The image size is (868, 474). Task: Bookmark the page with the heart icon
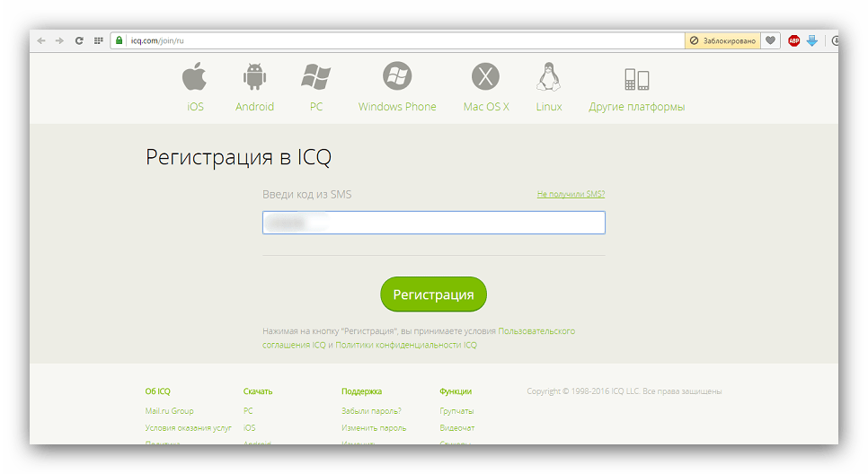pos(771,40)
